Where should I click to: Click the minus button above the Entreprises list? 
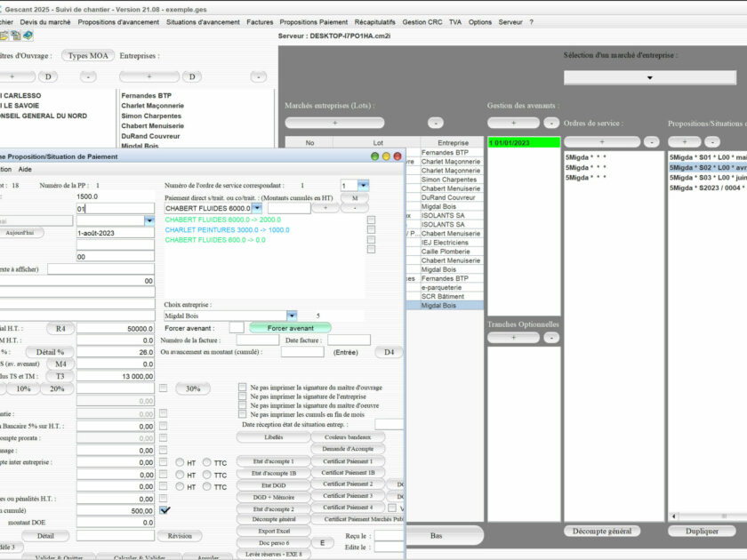[258, 76]
